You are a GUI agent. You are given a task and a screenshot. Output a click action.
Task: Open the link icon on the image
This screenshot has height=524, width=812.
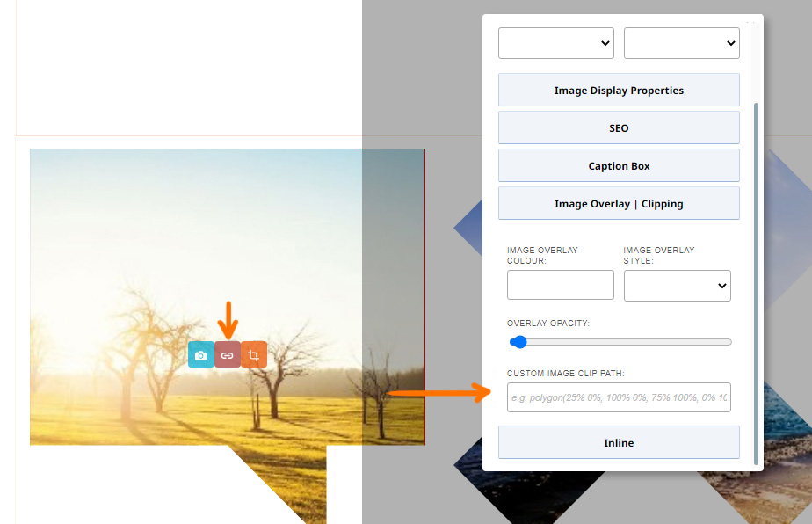[x=228, y=355]
